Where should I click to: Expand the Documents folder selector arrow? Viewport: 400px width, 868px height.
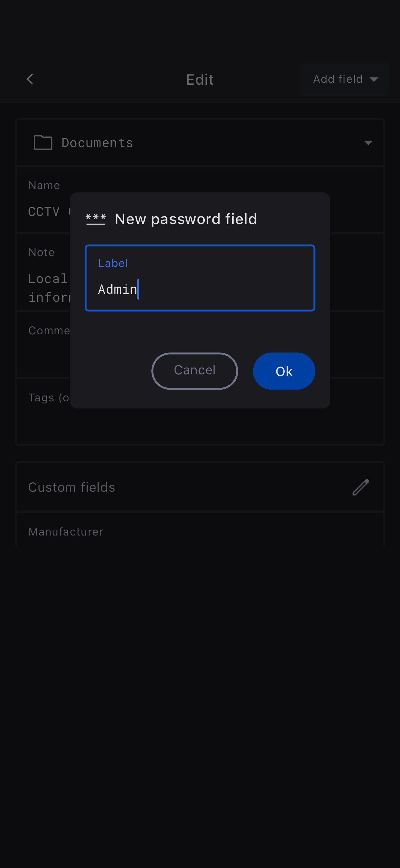368,142
